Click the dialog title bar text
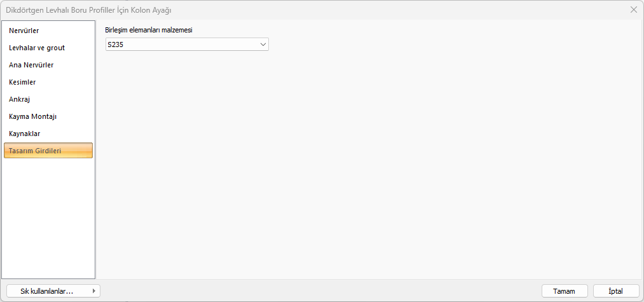This screenshot has height=302, width=644. coord(88,10)
